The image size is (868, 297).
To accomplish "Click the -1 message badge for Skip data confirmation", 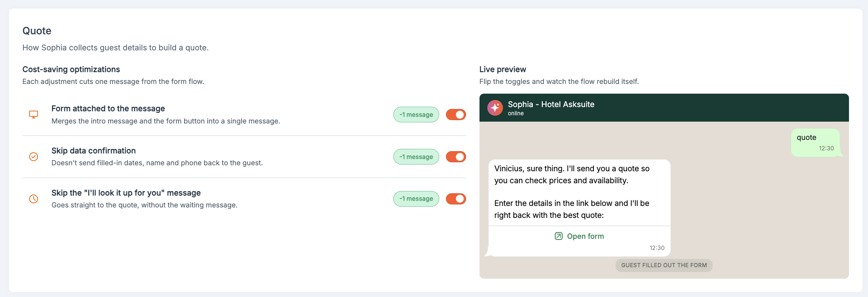I will point(416,157).
